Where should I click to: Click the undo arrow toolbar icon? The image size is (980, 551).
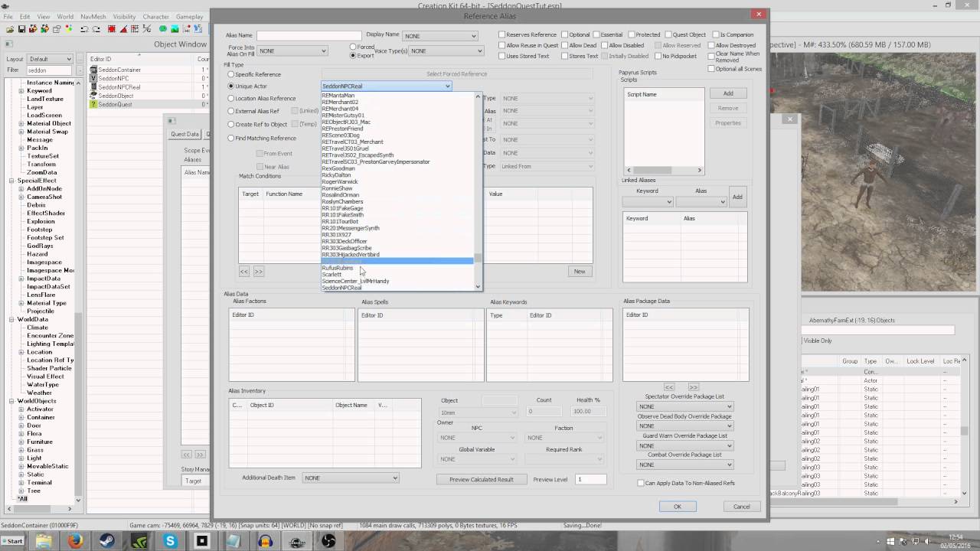tap(84, 29)
